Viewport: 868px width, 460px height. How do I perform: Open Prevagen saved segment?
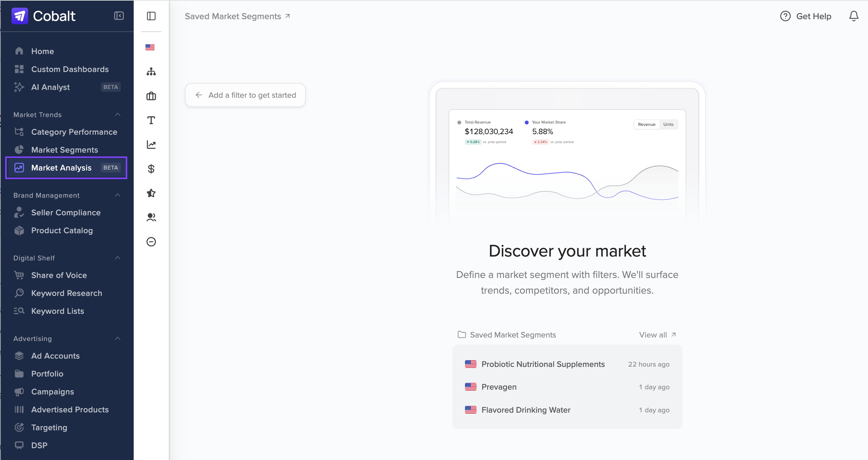pyautogui.click(x=567, y=386)
